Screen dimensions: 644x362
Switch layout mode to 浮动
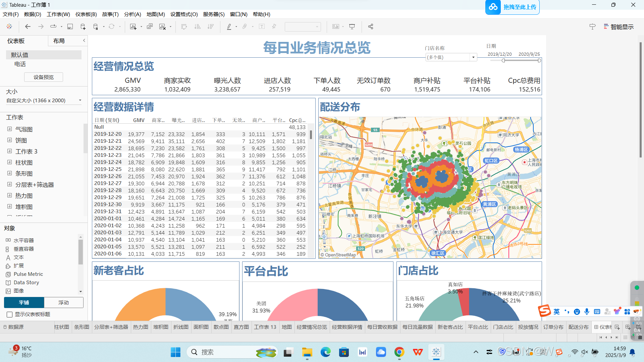pyautogui.click(x=63, y=302)
